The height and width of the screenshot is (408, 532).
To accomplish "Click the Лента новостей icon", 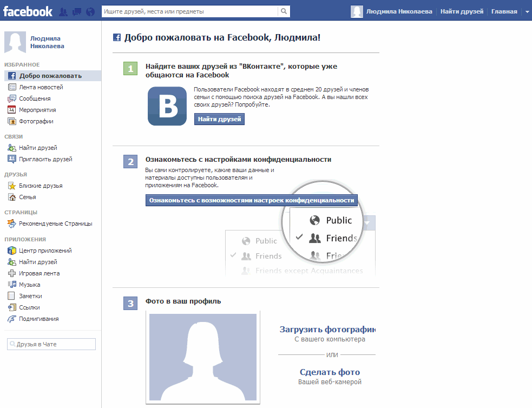I will 12,87.
